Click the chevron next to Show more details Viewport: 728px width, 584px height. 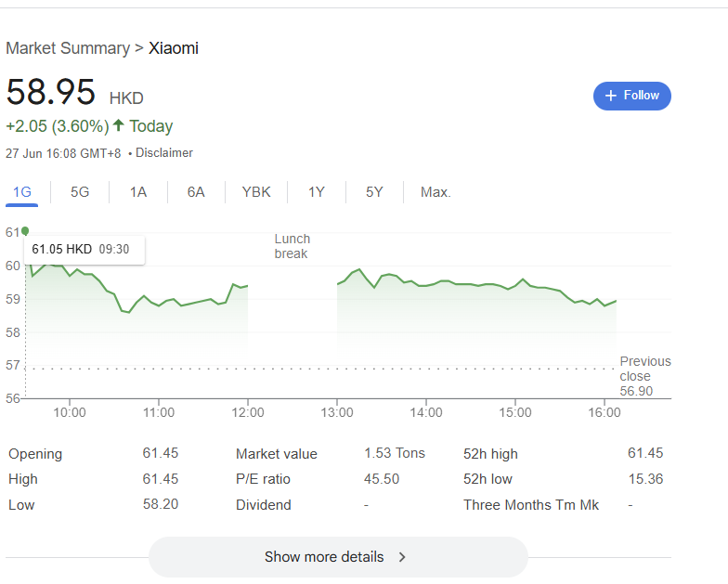point(402,557)
